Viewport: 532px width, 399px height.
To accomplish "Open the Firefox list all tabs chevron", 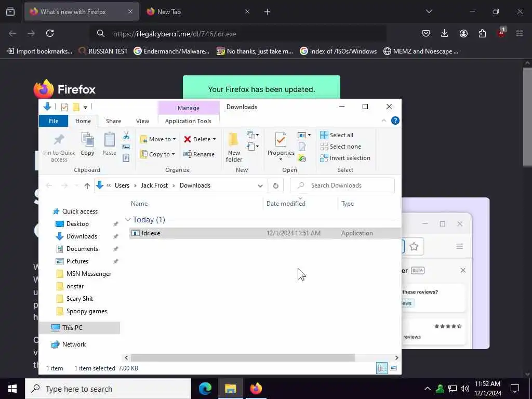I will pyautogui.click(x=429, y=11).
